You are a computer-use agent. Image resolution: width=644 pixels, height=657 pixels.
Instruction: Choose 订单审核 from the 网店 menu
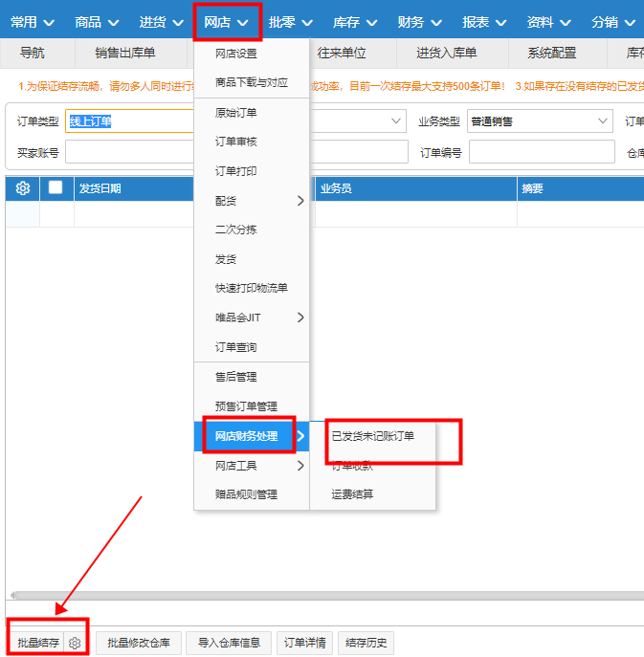236,142
